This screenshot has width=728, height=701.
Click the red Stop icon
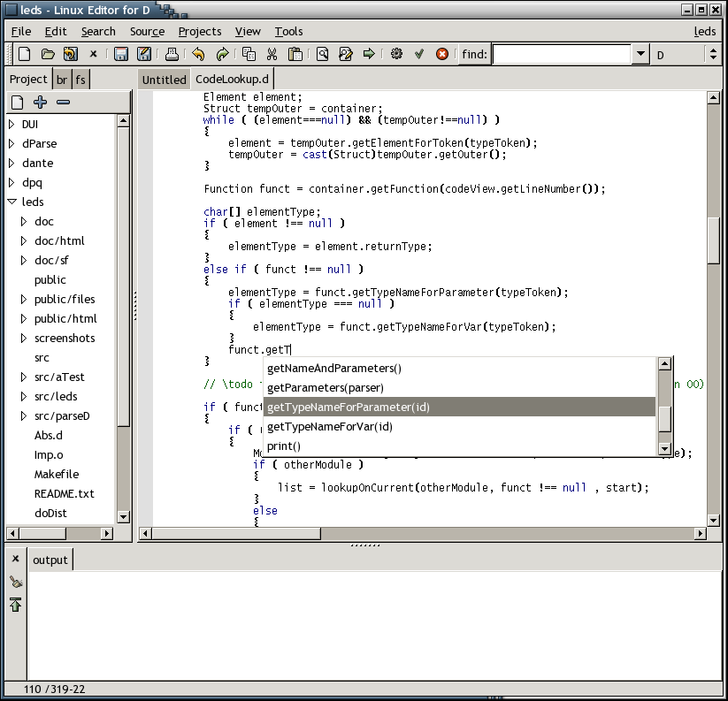(442, 54)
